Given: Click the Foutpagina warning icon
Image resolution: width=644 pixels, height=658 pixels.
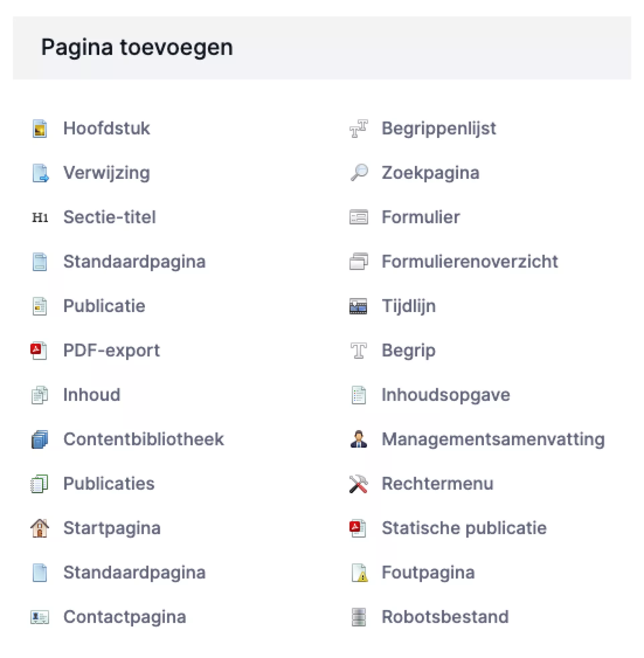Looking at the screenshot, I should click(359, 573).
